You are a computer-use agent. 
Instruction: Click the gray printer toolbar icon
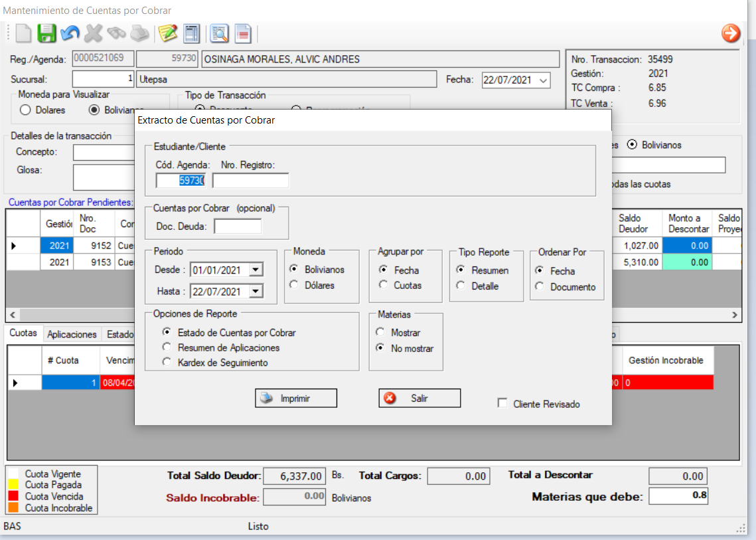(140, 33)
